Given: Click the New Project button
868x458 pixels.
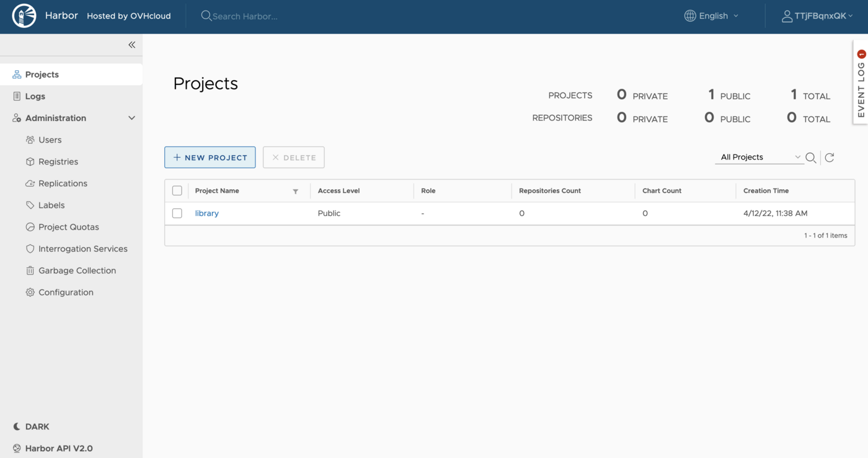Looking at the screenshot, I should 210,157.
